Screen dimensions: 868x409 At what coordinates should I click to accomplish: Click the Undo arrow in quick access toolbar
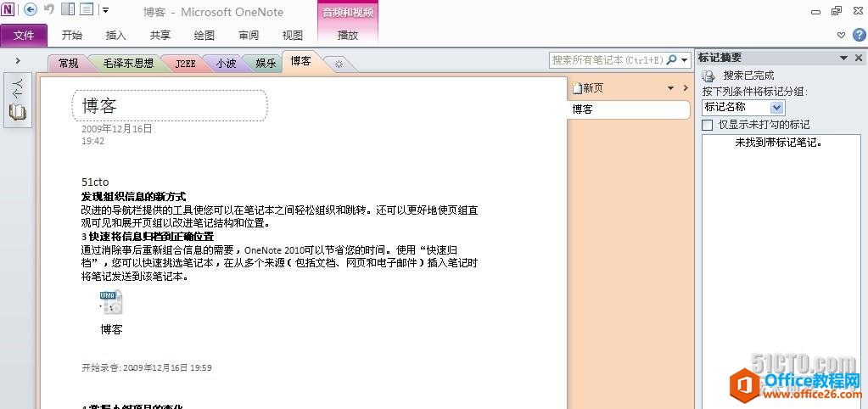[48, 9]
